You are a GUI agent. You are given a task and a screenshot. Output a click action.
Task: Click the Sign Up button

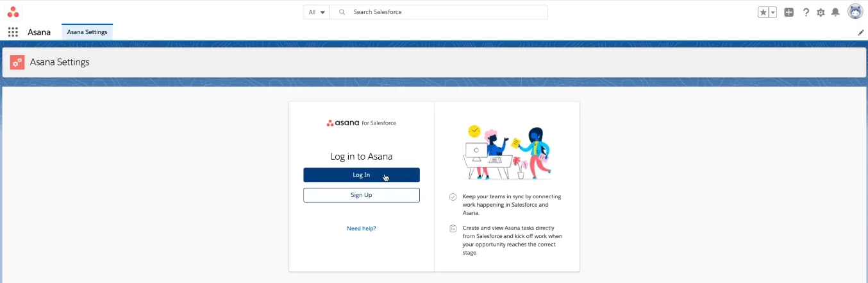click(x=362, y=195)
